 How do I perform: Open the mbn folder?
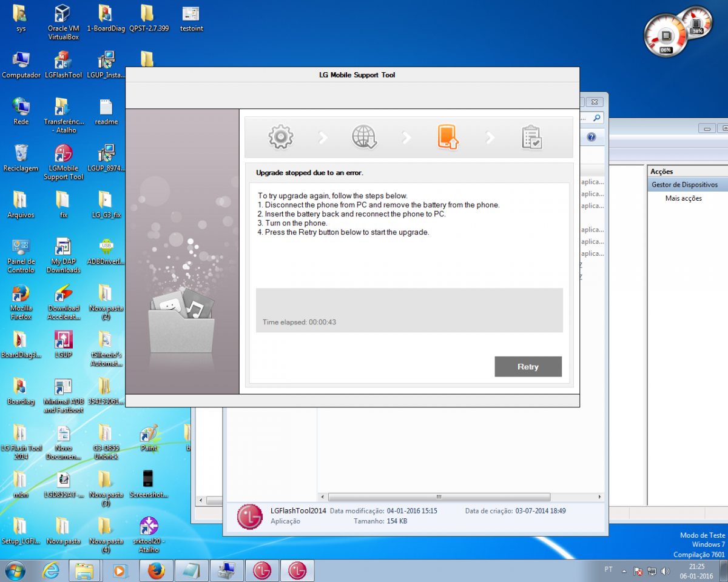pyautogui.click(x=21, y=484)
